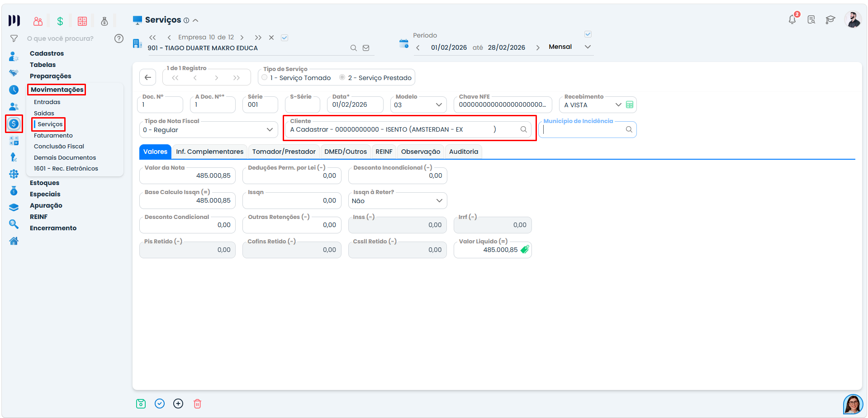This screenshot has height=418, width=868.
Task: Click the company search magnifier icon
Action: click(354, 48)
